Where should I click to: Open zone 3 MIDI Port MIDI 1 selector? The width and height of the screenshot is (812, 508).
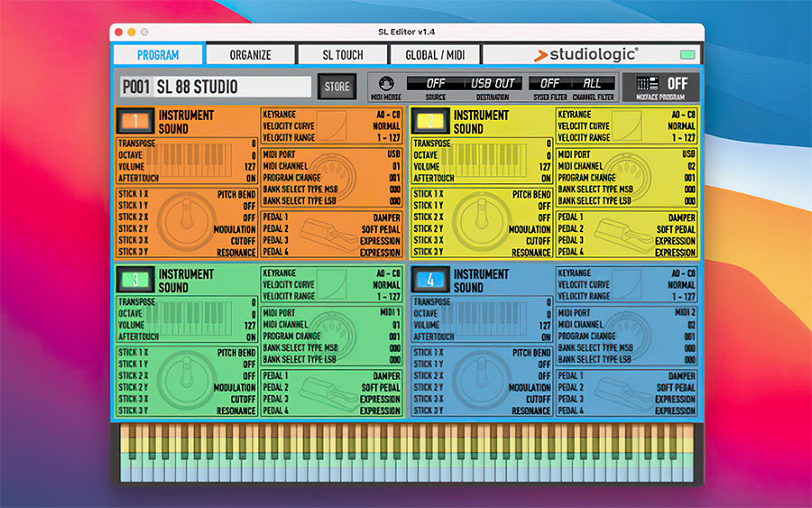point(391,312)
